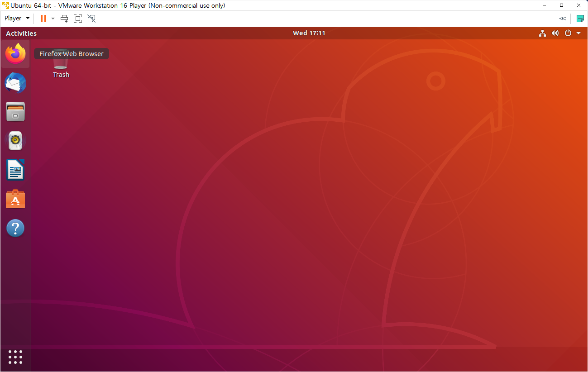This screenshot has height=372, width=588.
Task: Toggle VMware Unity mode icon
Action: pos(91,19)
